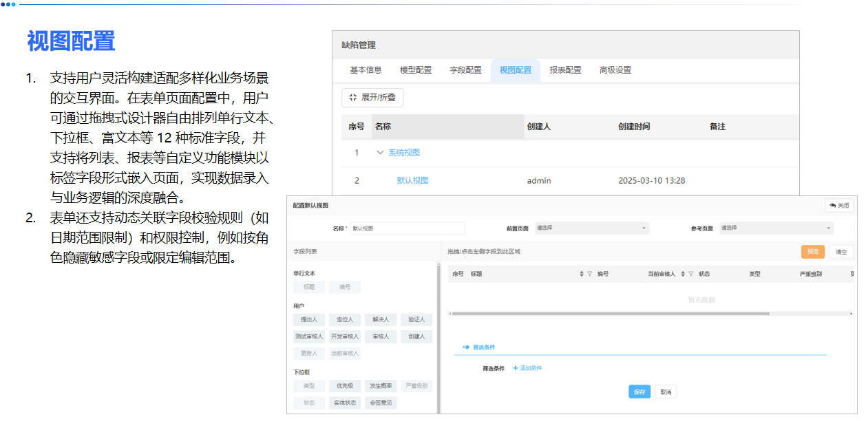This screenshot has width=868, height=428.
Task: Sort the 当前审核人 column
Action: pos(684,275)
